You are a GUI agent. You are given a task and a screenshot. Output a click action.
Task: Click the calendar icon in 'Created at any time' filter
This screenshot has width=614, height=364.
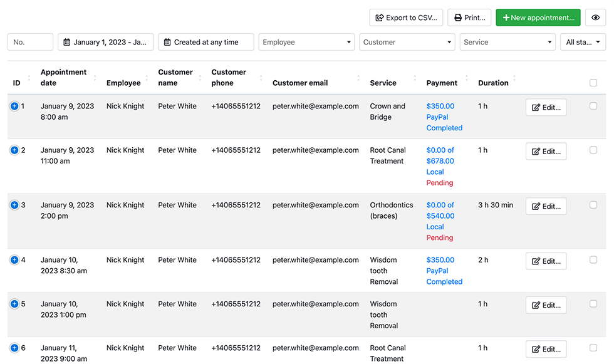pyautogui.click(x=167, y=42)
